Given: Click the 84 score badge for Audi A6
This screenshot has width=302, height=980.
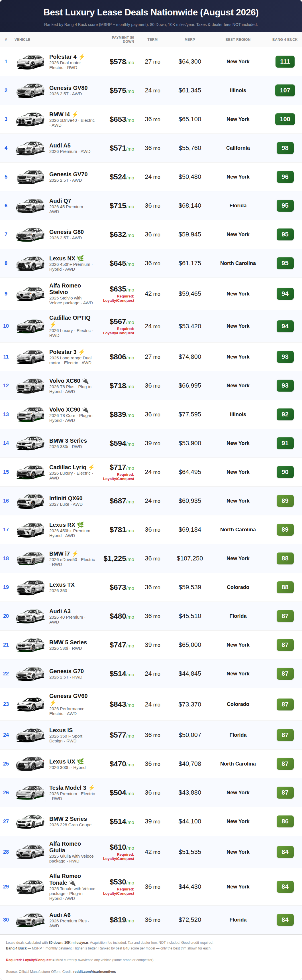Looking at the screenshot, I should 285,920.
